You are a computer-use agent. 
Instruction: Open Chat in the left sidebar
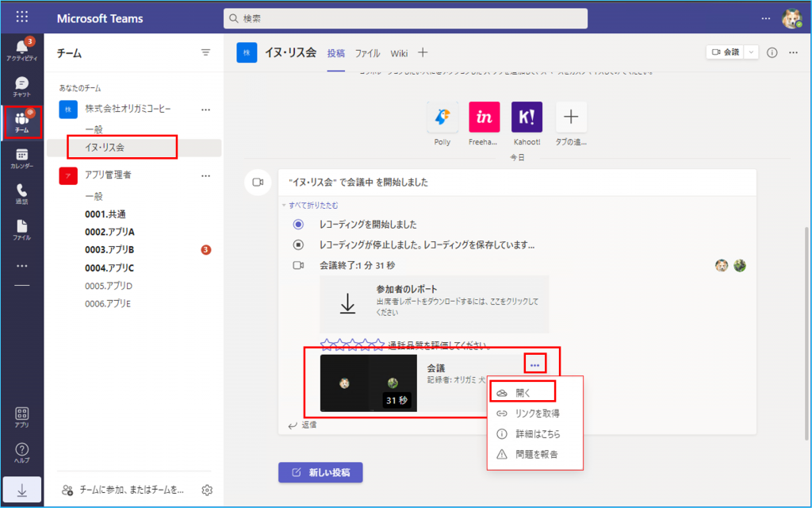coord(21,86)
